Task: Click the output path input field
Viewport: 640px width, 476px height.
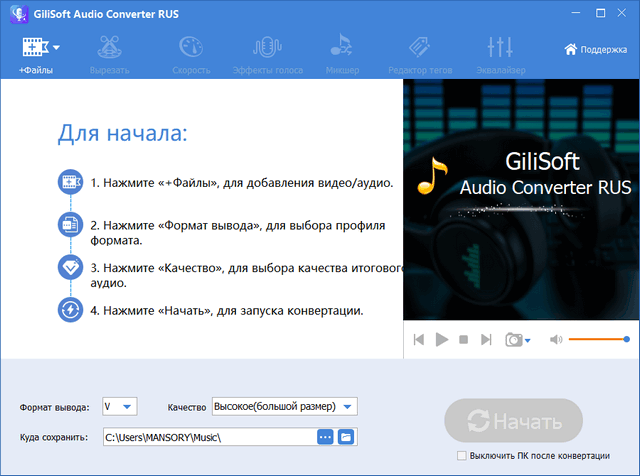Action: coord(208,437)
